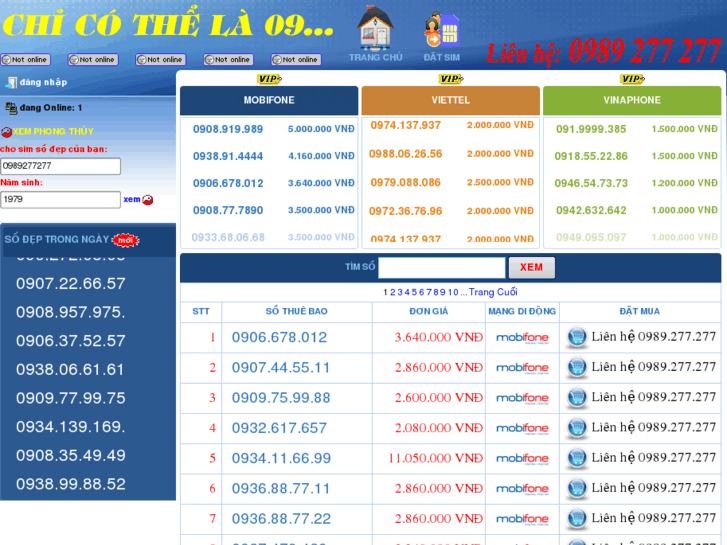The width and height of the screenshot is (727, 545).
Task: Click sidebar number 0907.22.66.57
Action: [71, 284]
